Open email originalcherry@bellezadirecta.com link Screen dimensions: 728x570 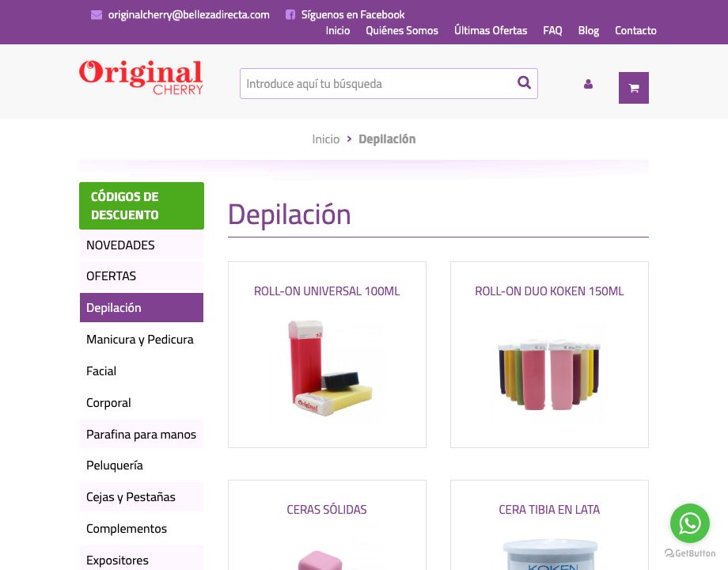188,15
